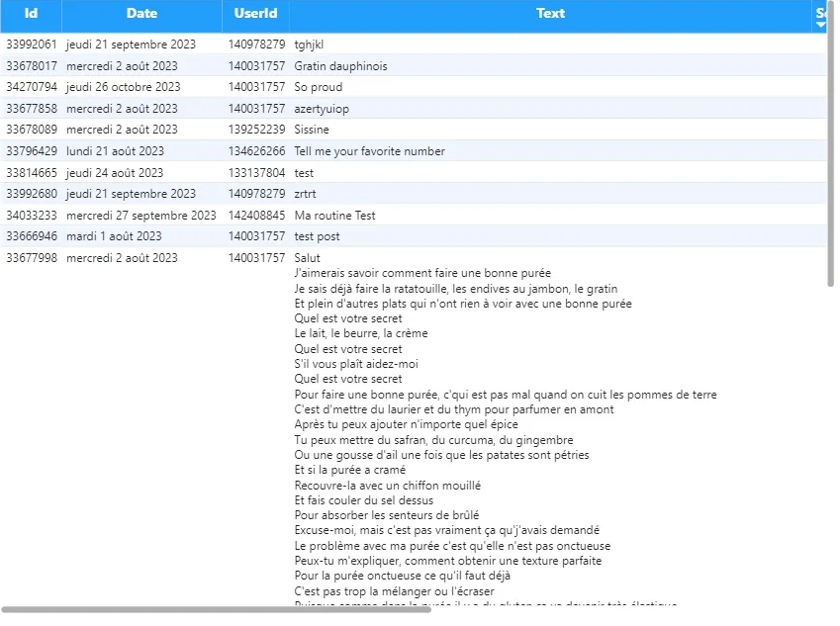Click the long text line starting 'Salut'

[x=308, y=258]
